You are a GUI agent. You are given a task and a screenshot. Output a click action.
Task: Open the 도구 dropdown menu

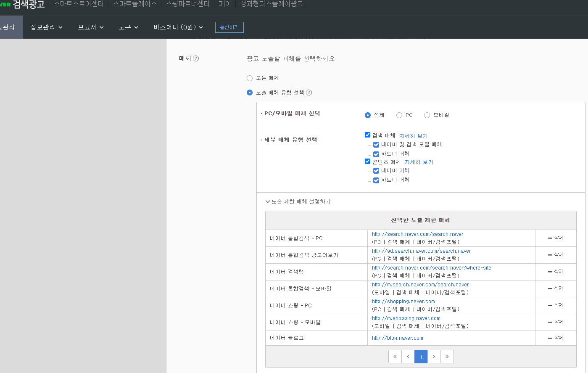tap(128, 27)
